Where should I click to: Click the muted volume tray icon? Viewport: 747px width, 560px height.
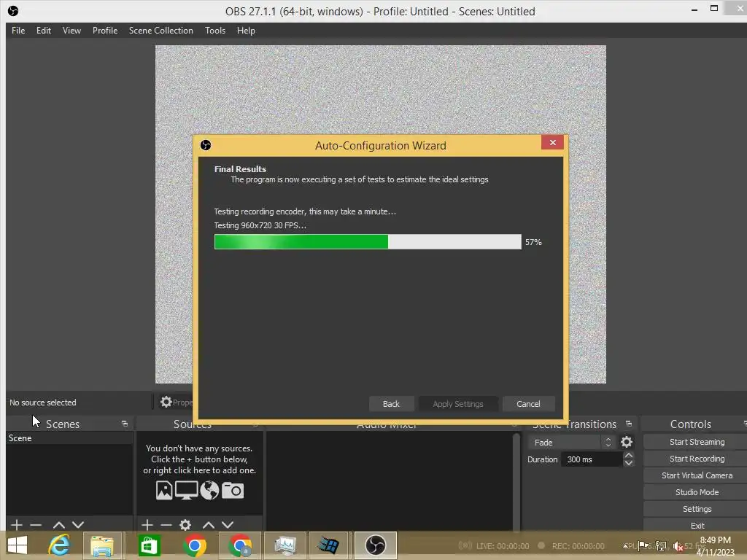(678, 545)
